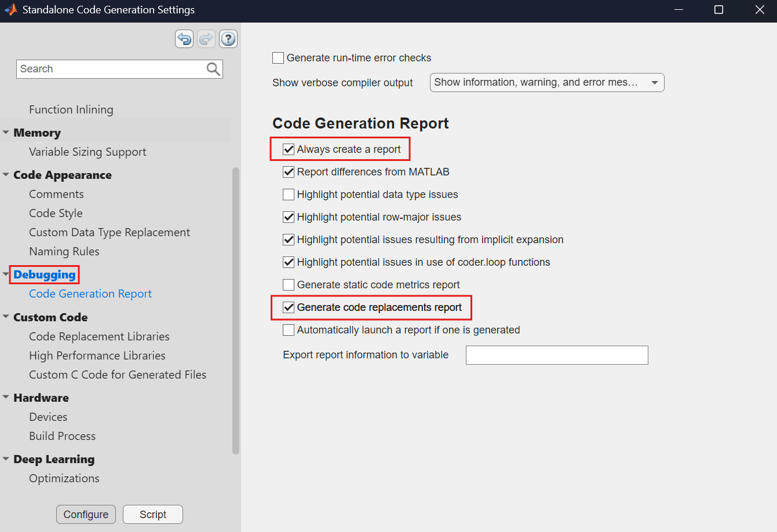777x532 pixels.
Task: Enable Highlight potential data type issues
Action: coord(289,195)
